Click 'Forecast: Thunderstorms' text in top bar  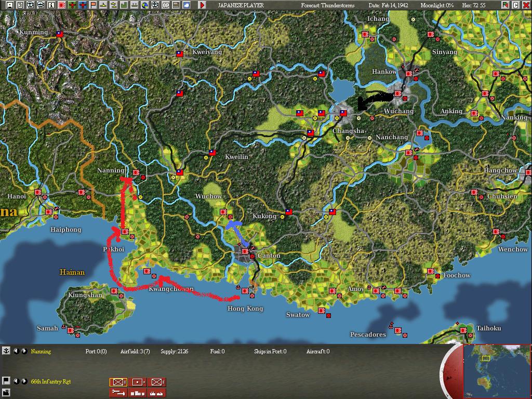pyautogui.click(x=328, y=5)
